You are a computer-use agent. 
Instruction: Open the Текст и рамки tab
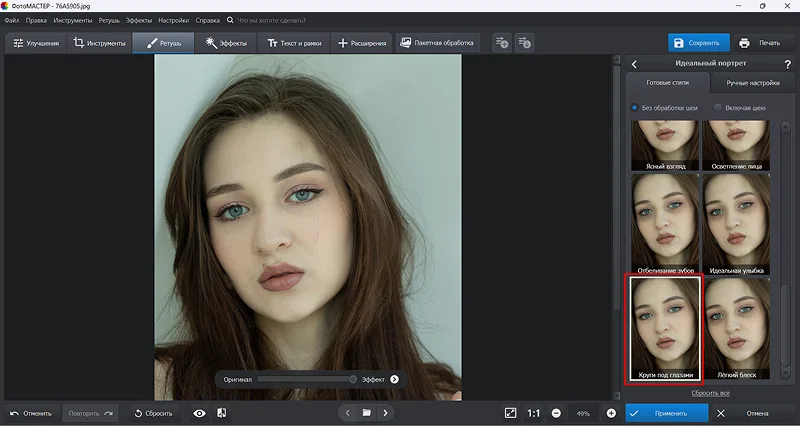pyautogui.click(x=294, y=43)
